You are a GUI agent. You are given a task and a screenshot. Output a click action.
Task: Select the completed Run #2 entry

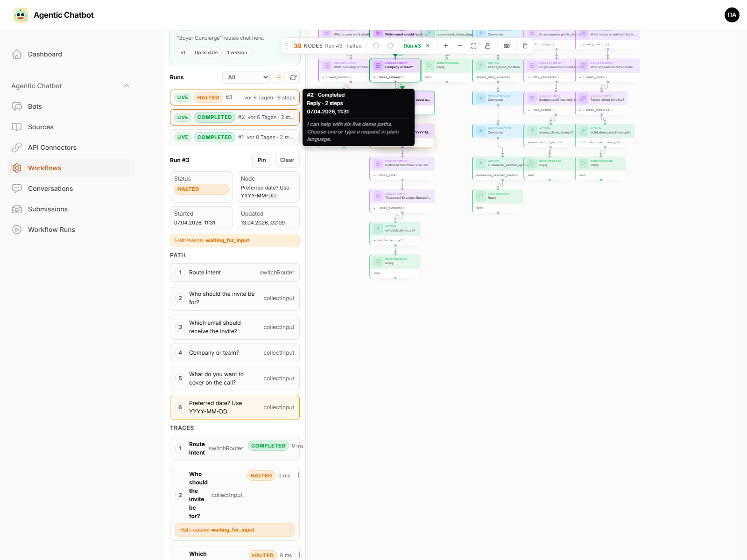[x=234, y=117]
